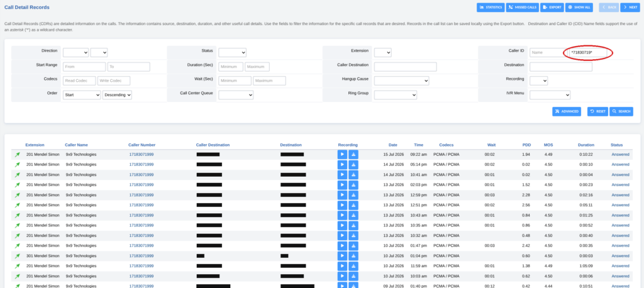This screenshot has width=644, height=288.
Task: Download recording of the 14 Jul 05:14 pm call
Action: pyautogui.click(x=353, y=164)
